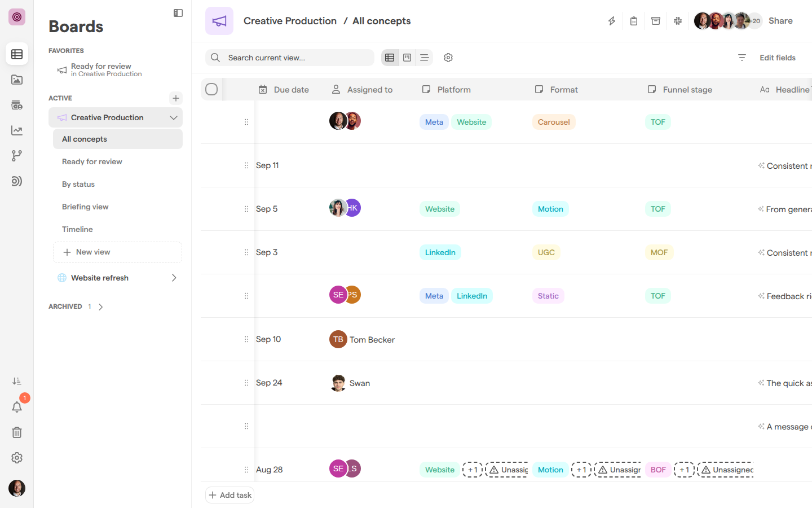
Task: Select the All concepts view
Action: (x=118, y=139)
